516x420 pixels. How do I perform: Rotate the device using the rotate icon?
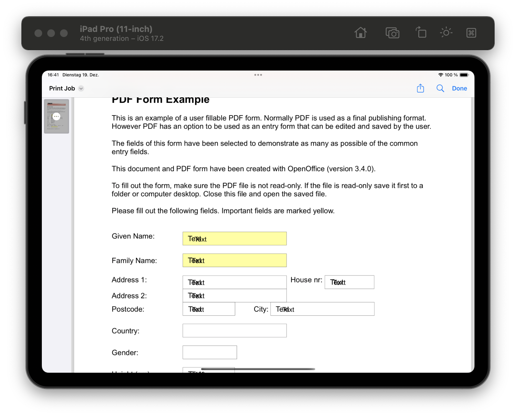(x=421, y=33)
